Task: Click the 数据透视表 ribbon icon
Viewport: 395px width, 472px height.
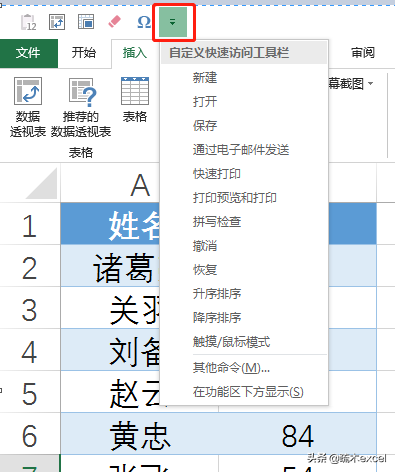Action: [28, 107]
